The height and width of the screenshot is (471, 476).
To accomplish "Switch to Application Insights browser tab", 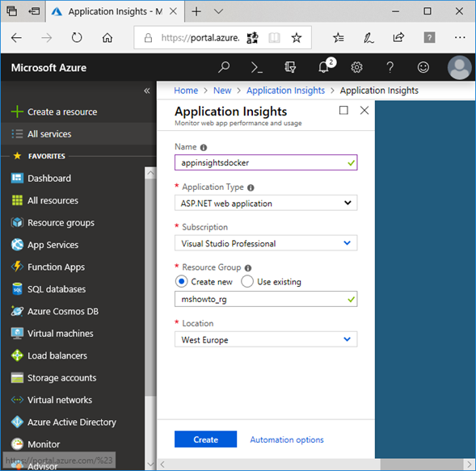I will click(115, 11).
